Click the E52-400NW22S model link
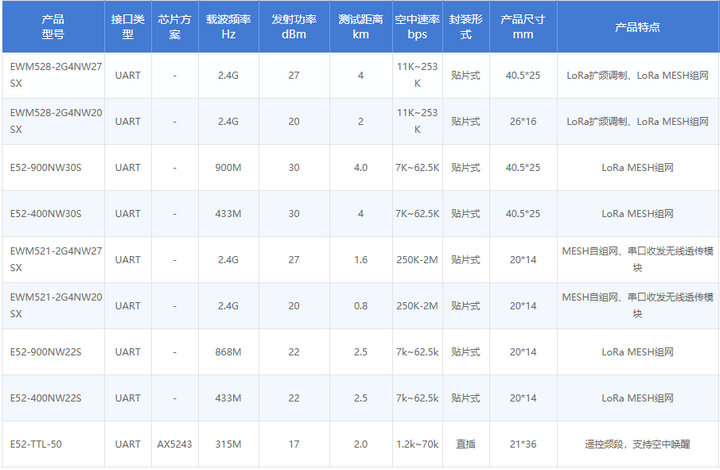Screen dimensions: 720x470 point(45,398)
